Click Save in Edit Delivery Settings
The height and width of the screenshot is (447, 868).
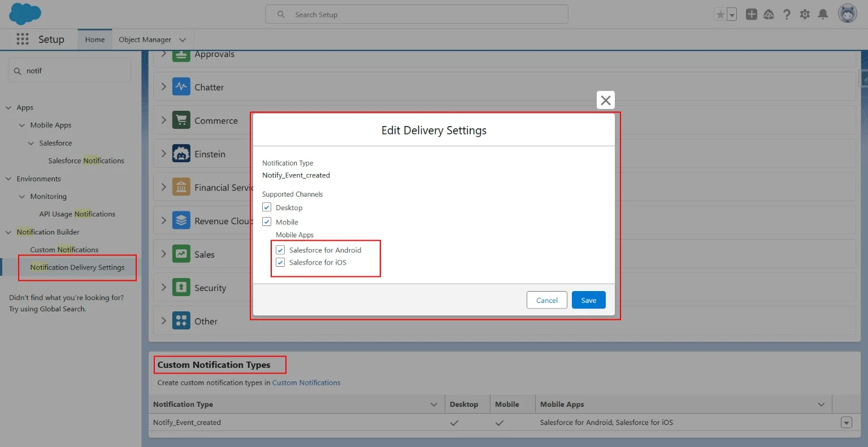(x=588, y=300)
